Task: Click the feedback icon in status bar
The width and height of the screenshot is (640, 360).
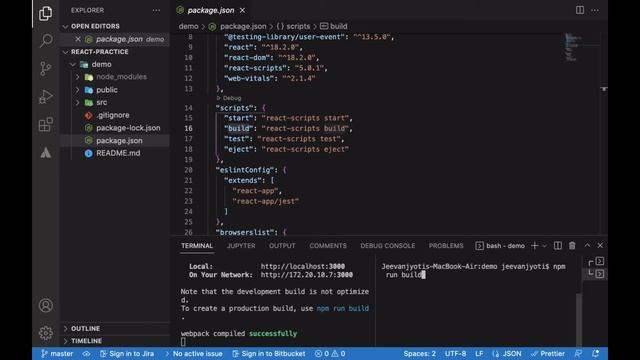Action: coord(578,353)
